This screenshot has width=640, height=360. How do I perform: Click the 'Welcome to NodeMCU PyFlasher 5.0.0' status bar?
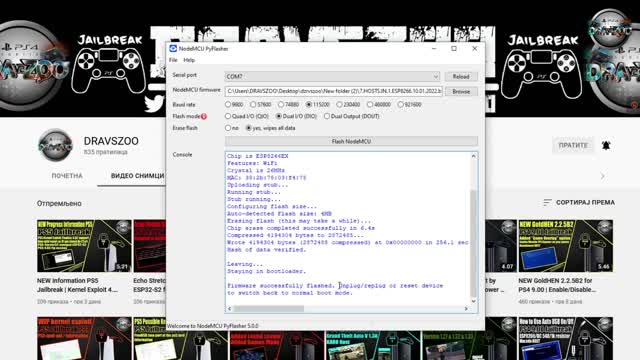213,326
